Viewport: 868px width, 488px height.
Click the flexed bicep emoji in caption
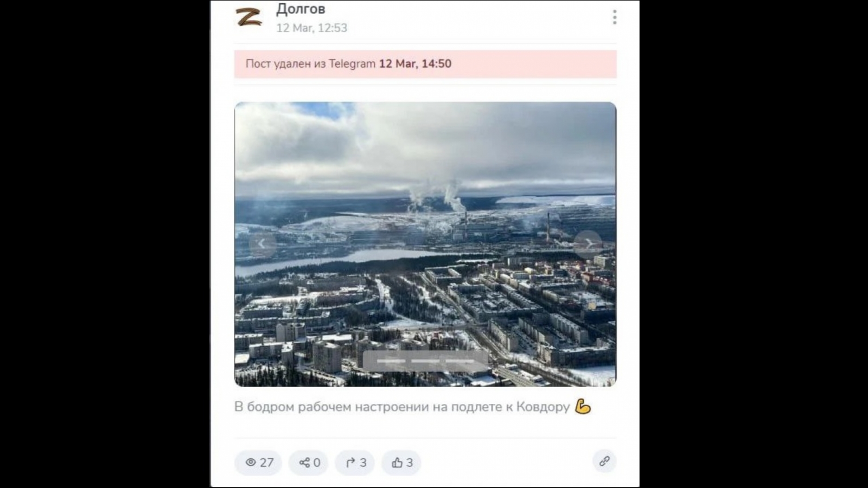(x=583, y=407)
